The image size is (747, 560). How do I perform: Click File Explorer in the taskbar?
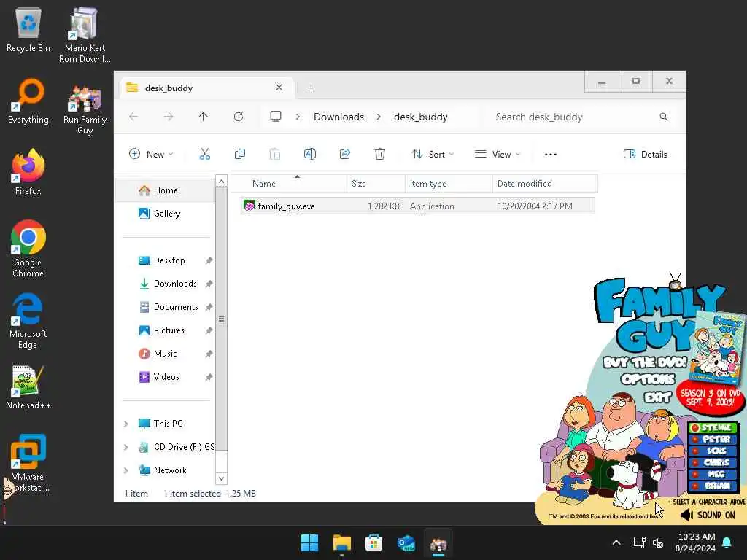point(341,542)
